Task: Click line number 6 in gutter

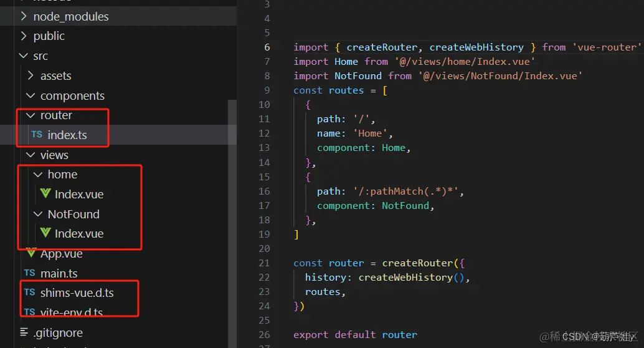Action: tap(267, 47)
